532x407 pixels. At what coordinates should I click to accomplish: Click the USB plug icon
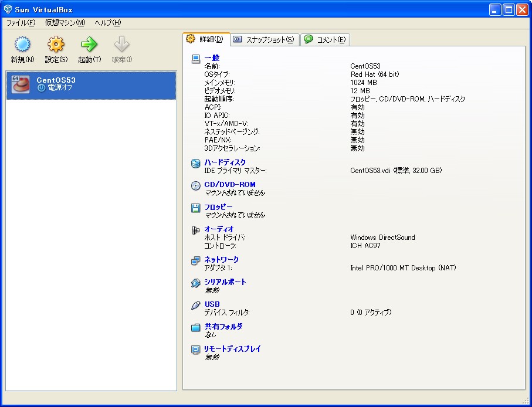pyautogui.click(x=196, y=305)
